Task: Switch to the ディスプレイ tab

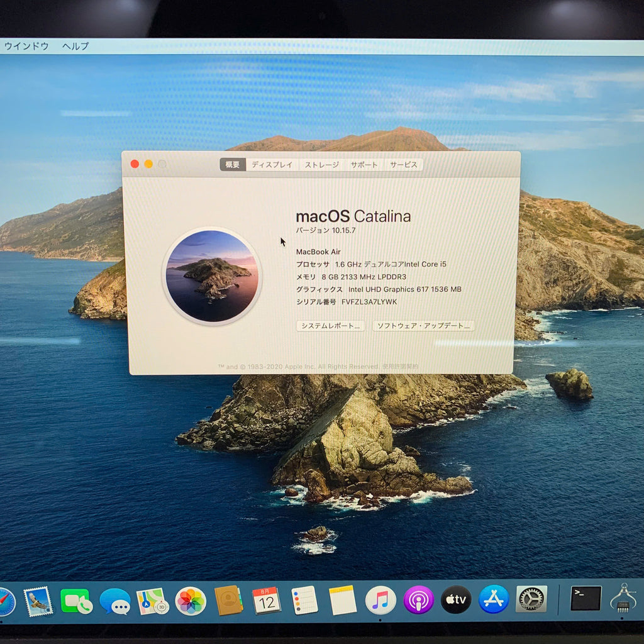Action: [272, 165]
